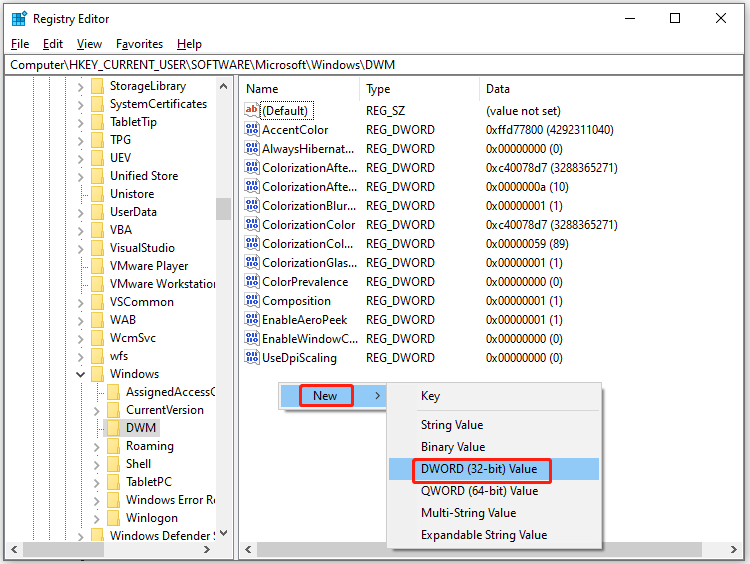Click the UseDpiScaling value icon
Viewport: 750px width, 564px height.
pyautogui.click(x=252, y=357)
